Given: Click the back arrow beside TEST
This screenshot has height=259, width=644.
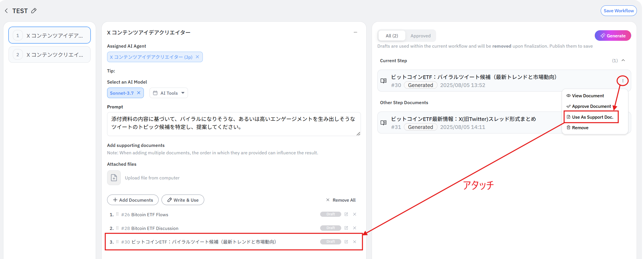Looking at the screenshot, I should (x=6, y=11).
